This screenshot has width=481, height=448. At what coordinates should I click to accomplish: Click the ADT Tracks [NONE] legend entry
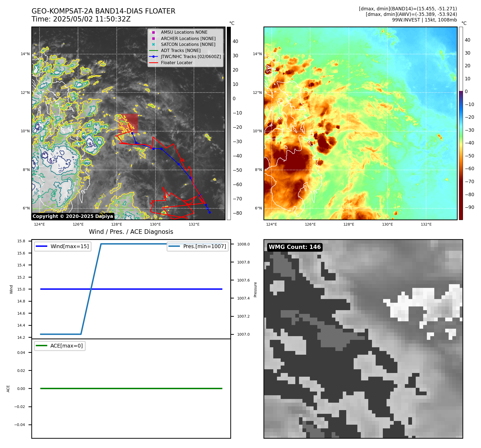click(x=175, y=50)
